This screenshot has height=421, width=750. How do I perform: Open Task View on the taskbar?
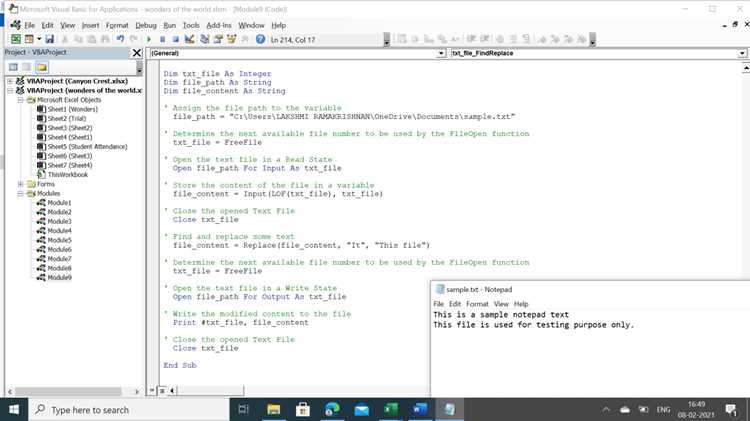[x=243, y=410]
